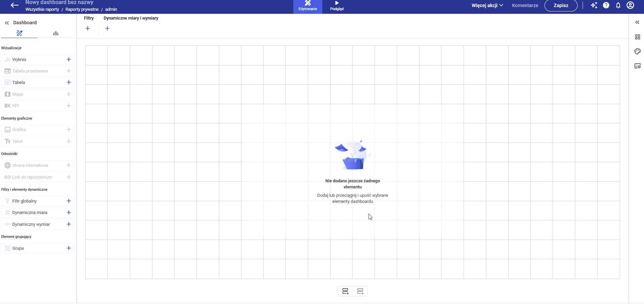644x306 pixels.
Task: Select the Dynamiczna miara item
Action: (37, 212)
